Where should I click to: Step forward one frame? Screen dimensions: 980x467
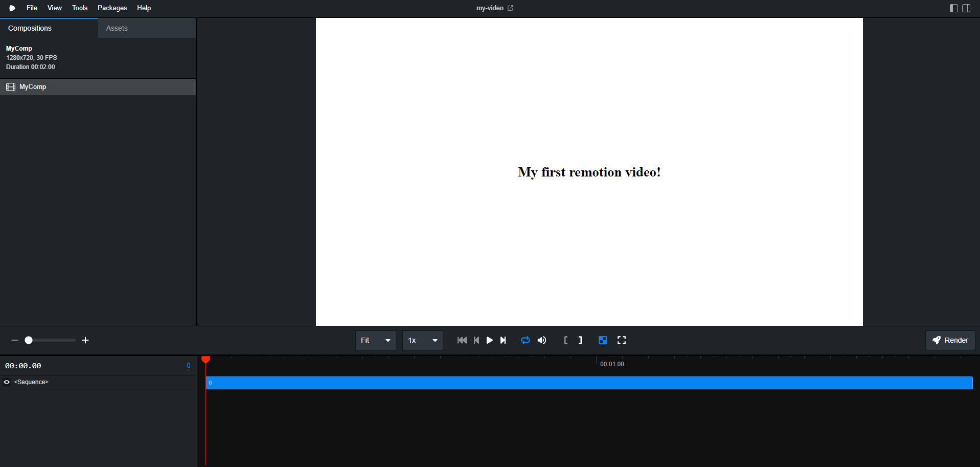[x=503, y=340]
